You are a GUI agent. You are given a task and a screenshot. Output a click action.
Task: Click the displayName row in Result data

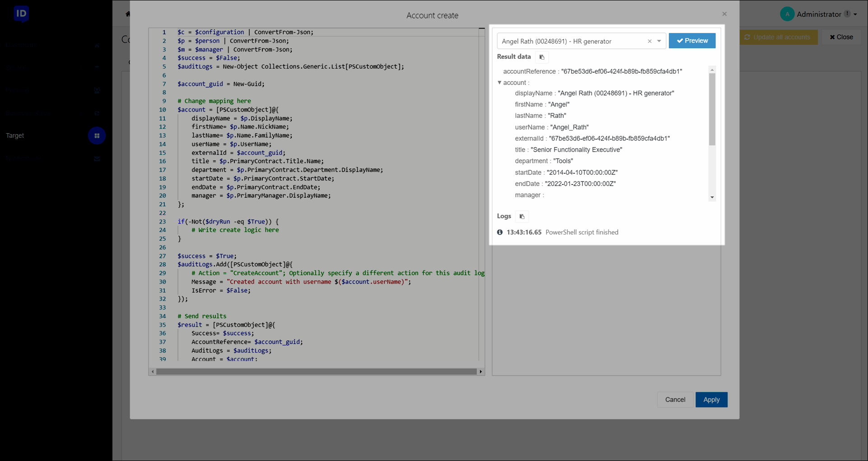(594, 93)
